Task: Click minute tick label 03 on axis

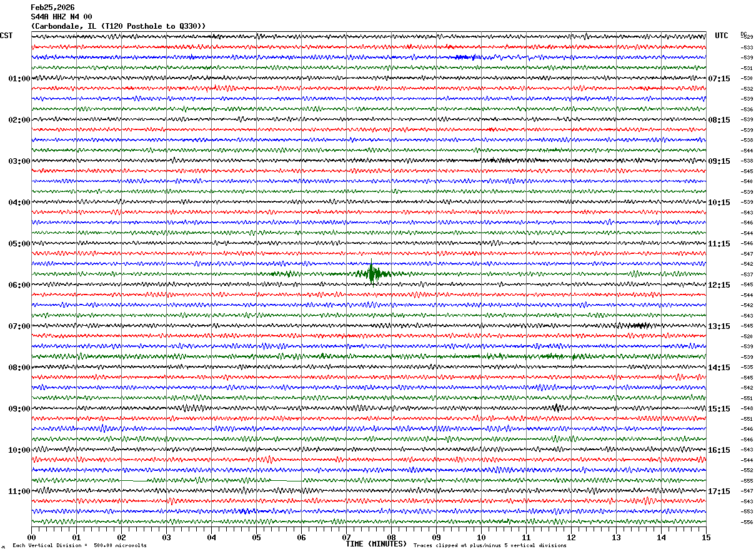Action: (166, 537)
